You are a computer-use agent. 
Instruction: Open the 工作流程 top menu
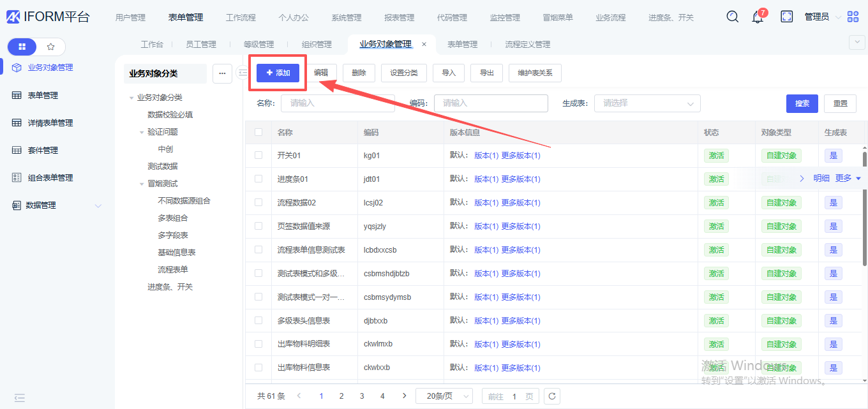[241, 18]
